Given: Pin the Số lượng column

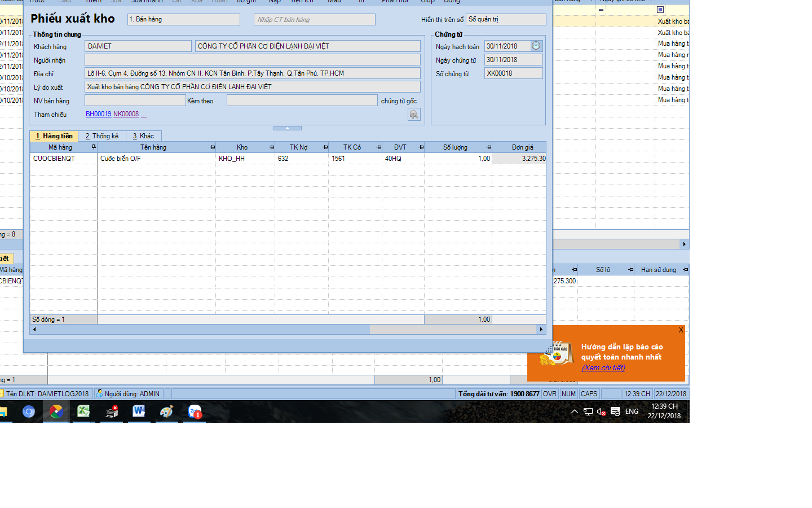Looking at the screenshot, I should click(488, 147).
